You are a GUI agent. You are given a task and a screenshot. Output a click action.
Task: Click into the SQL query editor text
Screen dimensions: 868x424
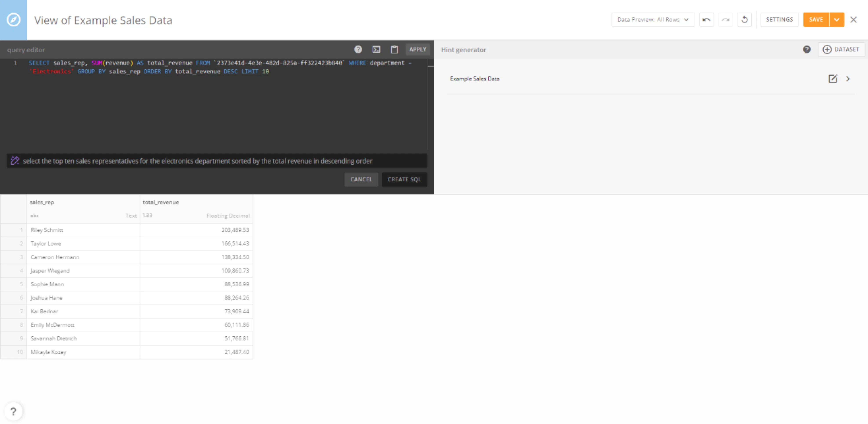(x=220, y=67)
